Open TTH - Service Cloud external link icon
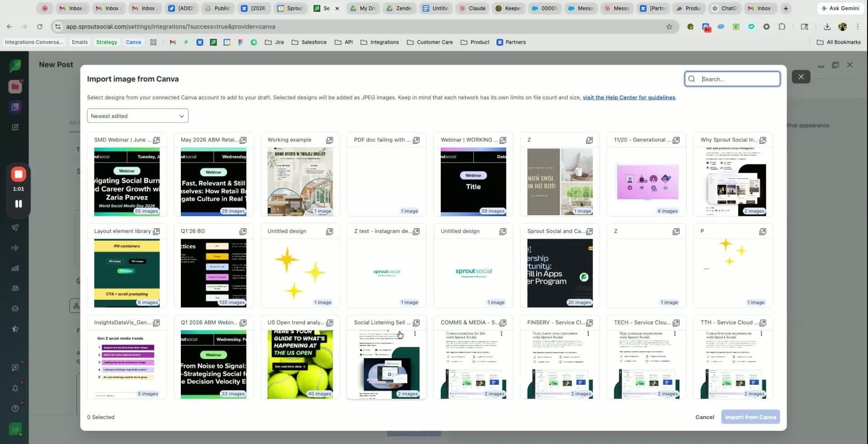 [763, 323]
